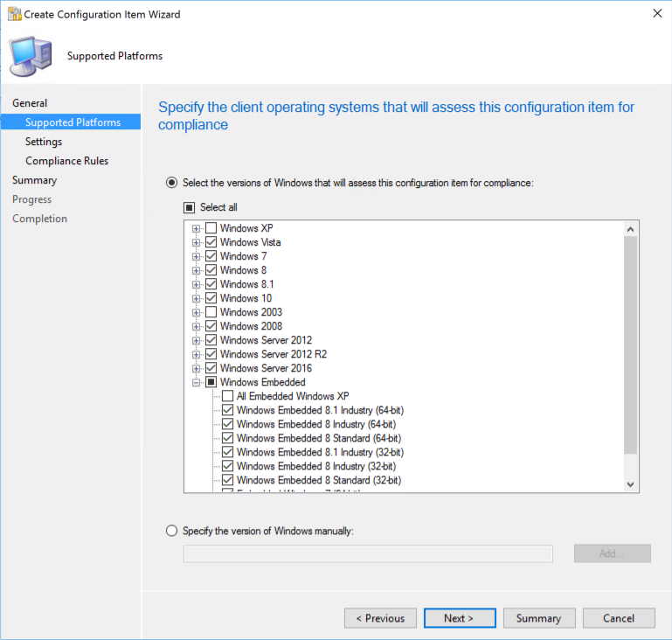Viewport: 672px width, 640px height.
Task: Click the manual Windows version text field
Action: (x=368, y=553)
